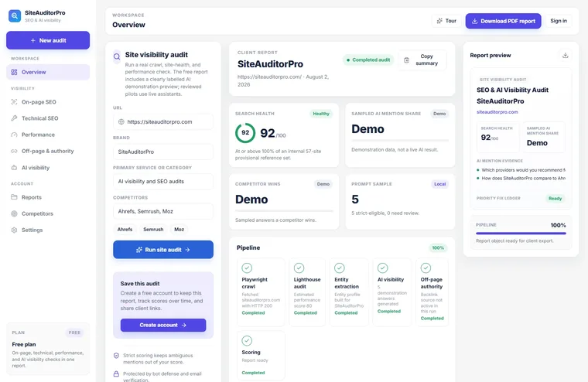This screenshot has height=382, width=588.
Task: Click the Ready badge on Priority Fix Ledger
Action: [555, 198]
